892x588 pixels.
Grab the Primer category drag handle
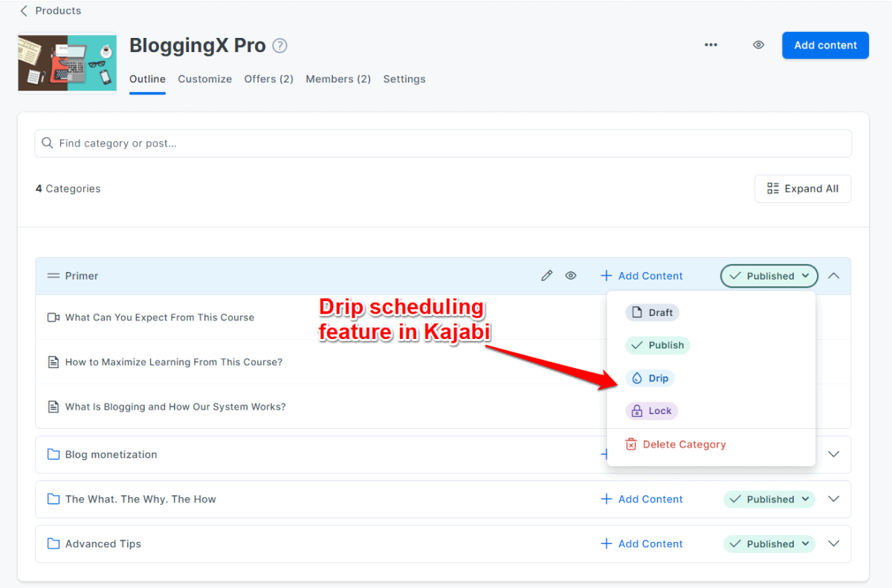[x=54, y=276]
